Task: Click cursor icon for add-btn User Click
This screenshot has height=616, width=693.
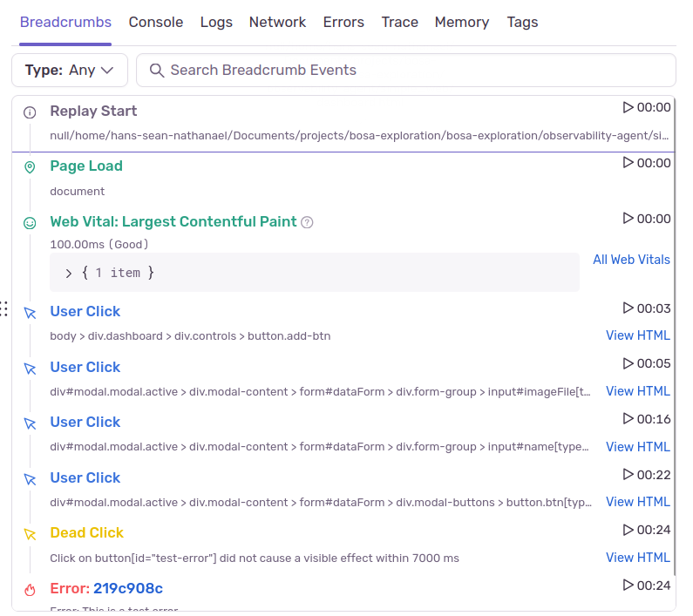Action: pyautogui.click(x=30, y=313)
